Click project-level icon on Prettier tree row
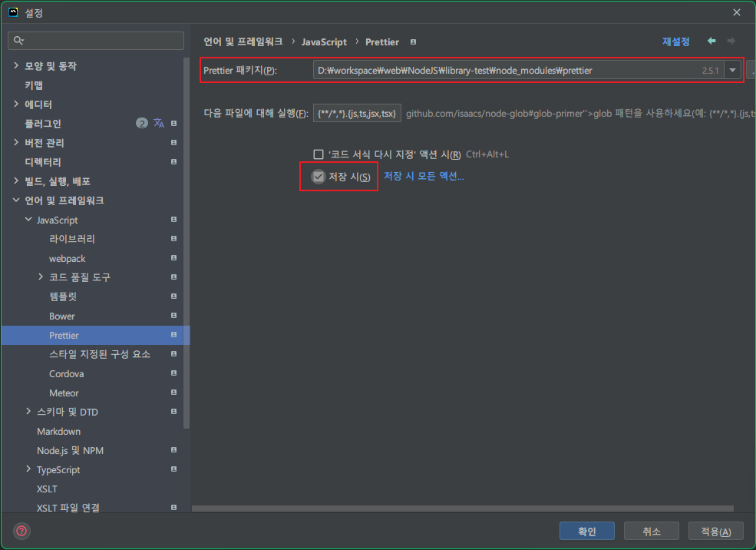 click(x=173, y=335)
